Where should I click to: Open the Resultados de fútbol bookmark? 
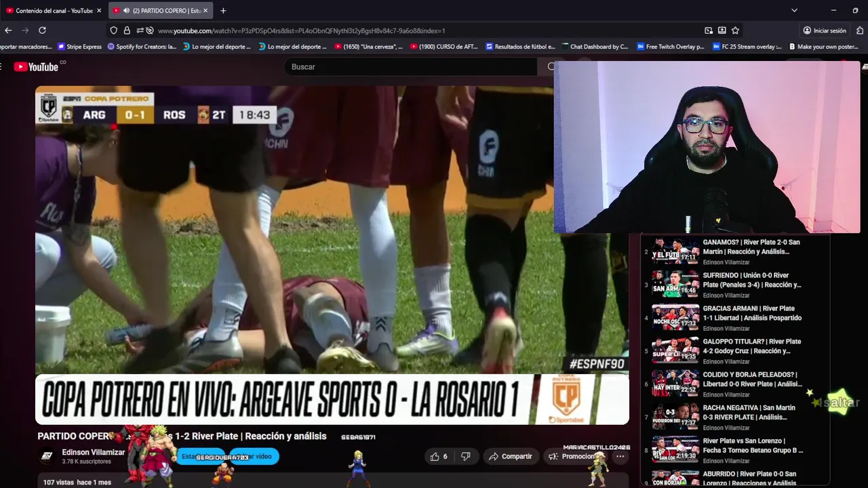(x=520, y=47)
